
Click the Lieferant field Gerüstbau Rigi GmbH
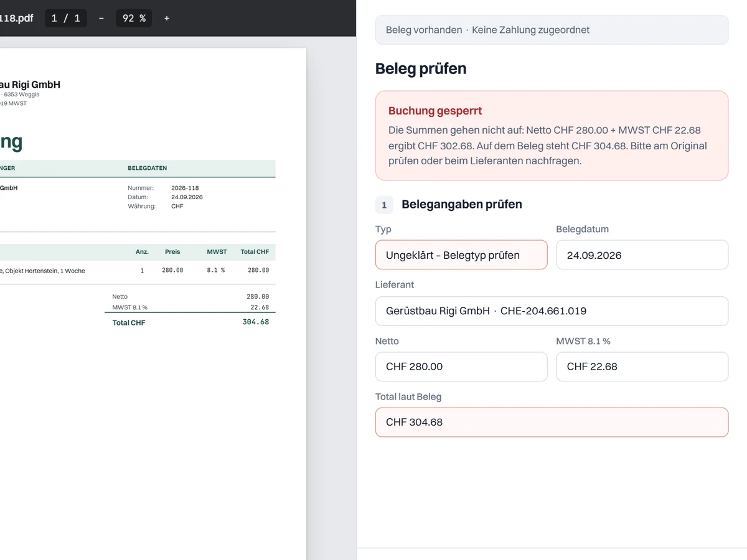552,311
